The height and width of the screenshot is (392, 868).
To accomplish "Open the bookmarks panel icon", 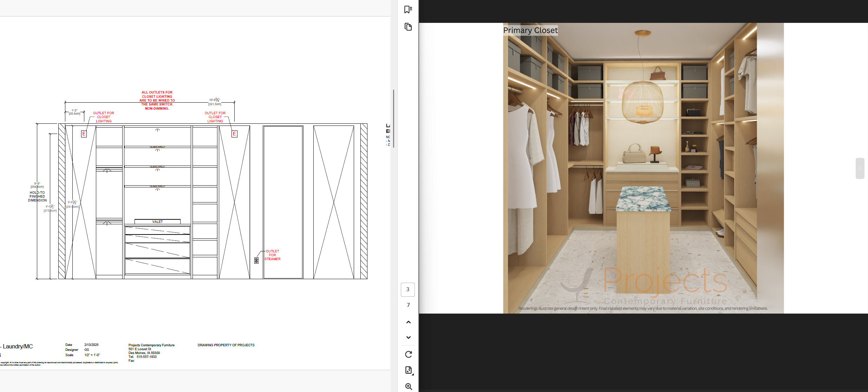I will coord(408,9).
